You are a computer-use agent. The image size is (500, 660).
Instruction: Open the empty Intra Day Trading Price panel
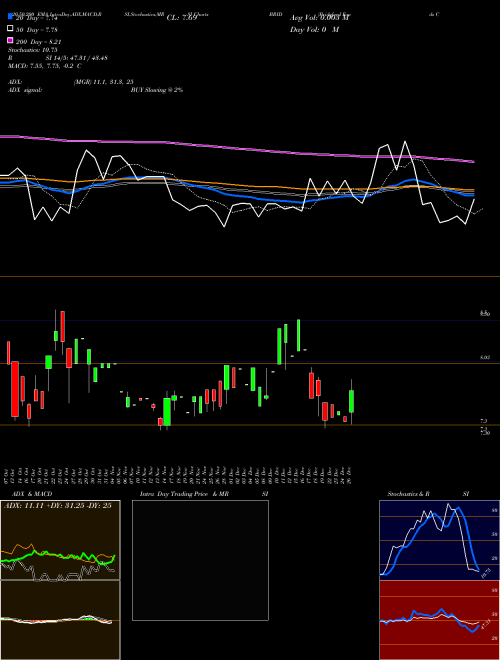click(200, 560)
